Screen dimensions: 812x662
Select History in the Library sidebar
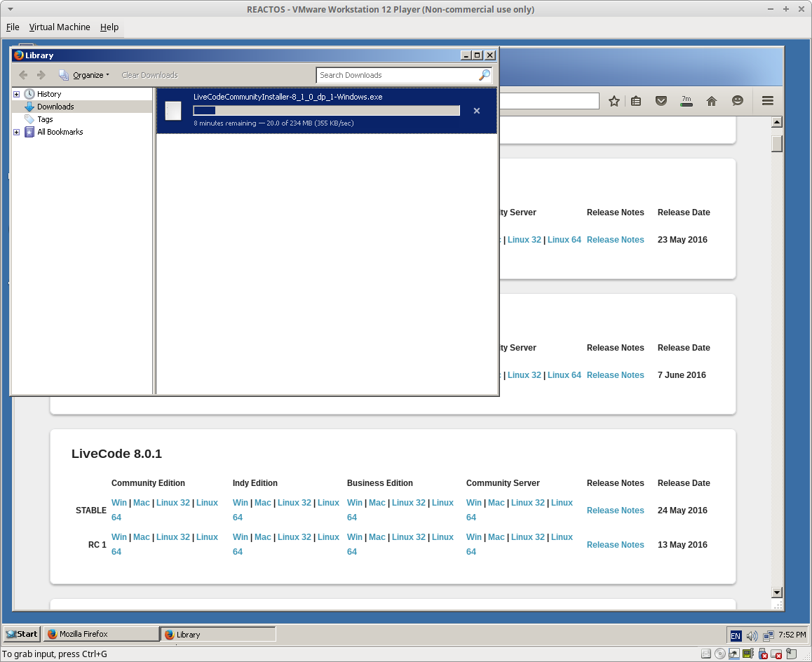click(x=49, y=94)
